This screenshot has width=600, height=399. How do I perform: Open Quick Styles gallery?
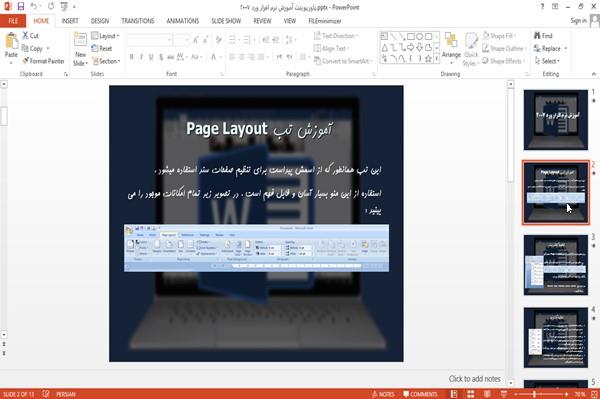[471, 50]
